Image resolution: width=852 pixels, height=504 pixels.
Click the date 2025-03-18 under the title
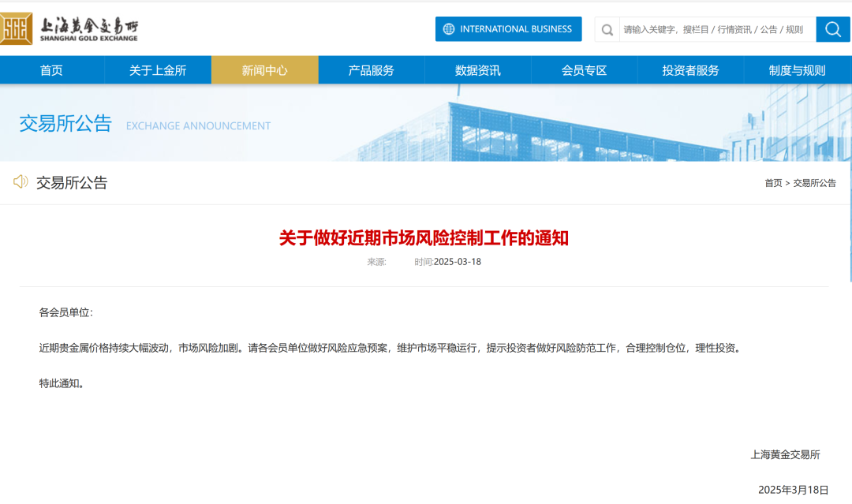pyautogui.click(x=458, y=262)
